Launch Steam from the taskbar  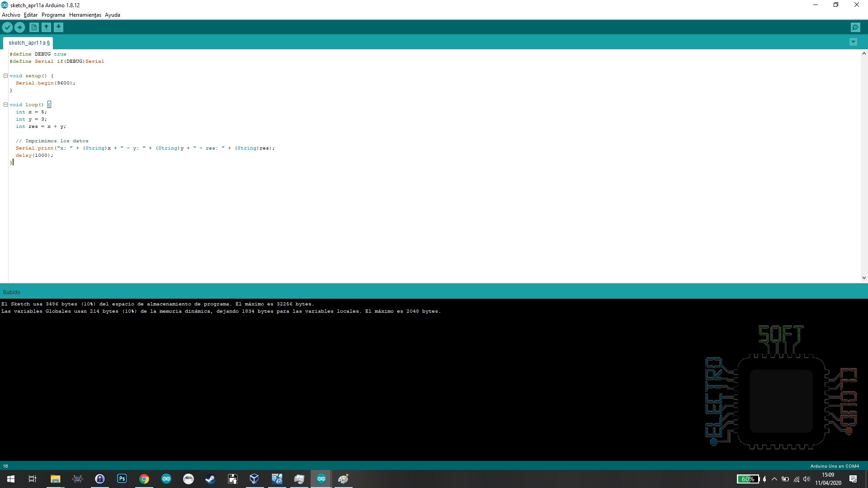coord(210,479)
